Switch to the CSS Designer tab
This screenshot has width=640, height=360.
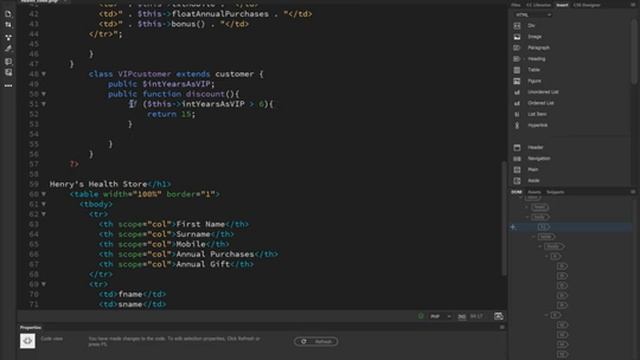tap(587, 5)
